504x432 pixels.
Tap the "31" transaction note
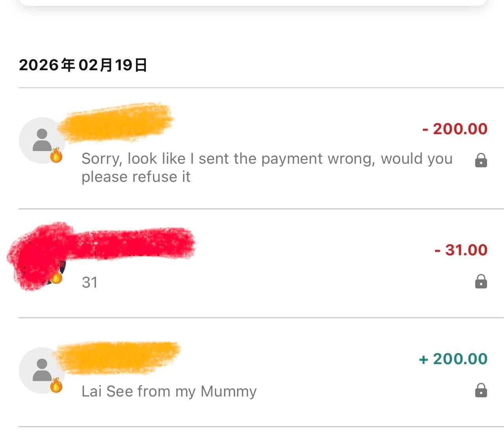[x=90, y=282]
